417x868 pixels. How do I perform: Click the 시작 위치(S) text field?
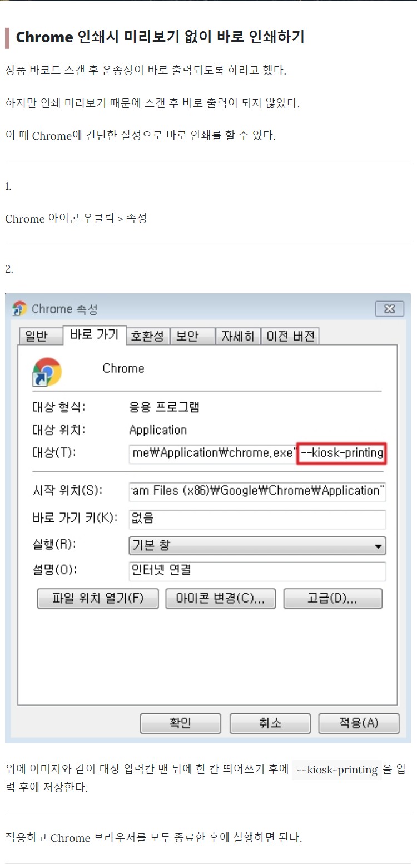coord(257,491)
